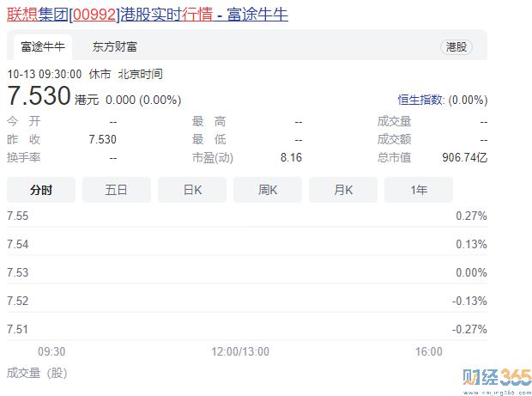
Task: Select the 日K chart tab
Action: tap(192, 190)
